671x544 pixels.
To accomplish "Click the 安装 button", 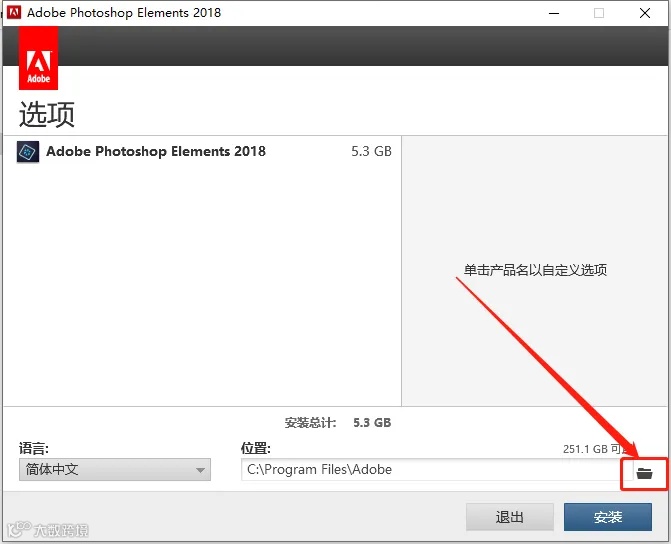I will tap(608, 517).
